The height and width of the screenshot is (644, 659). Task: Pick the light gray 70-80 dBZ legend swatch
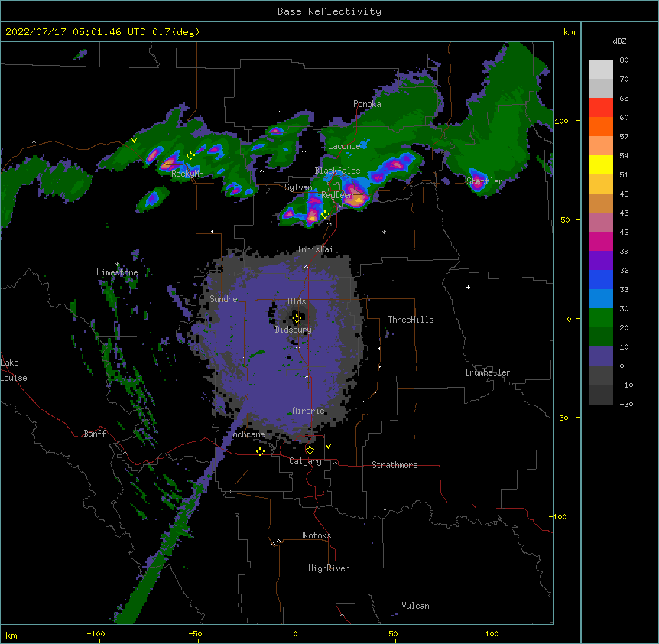pyautogui.click(x=601, y=70)
